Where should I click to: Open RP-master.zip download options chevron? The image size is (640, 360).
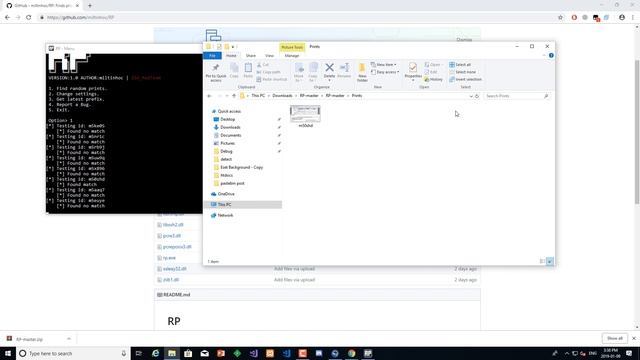click(69, 339)
